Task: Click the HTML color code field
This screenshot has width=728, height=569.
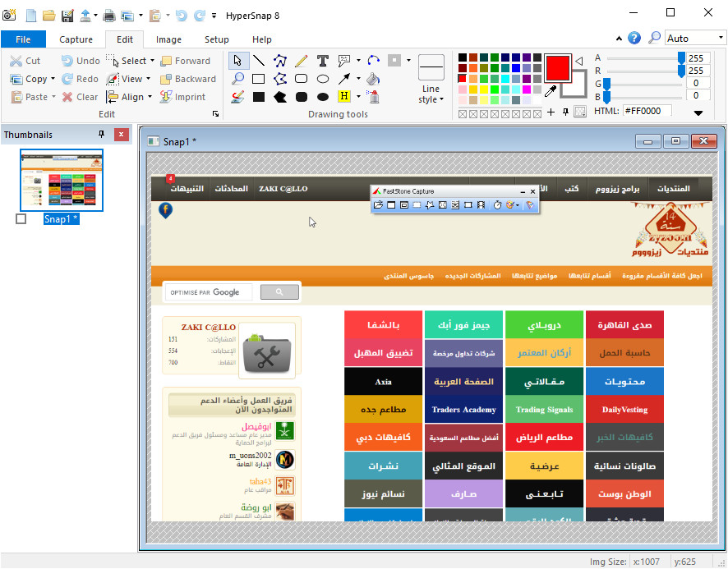Action: [x=647, y=111]
